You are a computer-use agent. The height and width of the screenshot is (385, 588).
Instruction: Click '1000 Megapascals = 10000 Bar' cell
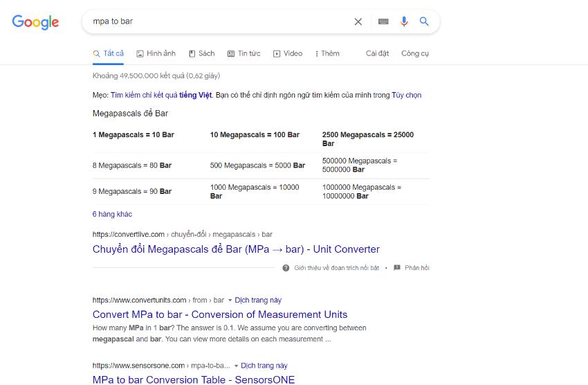pyautogui.click(x=255, y=191)
